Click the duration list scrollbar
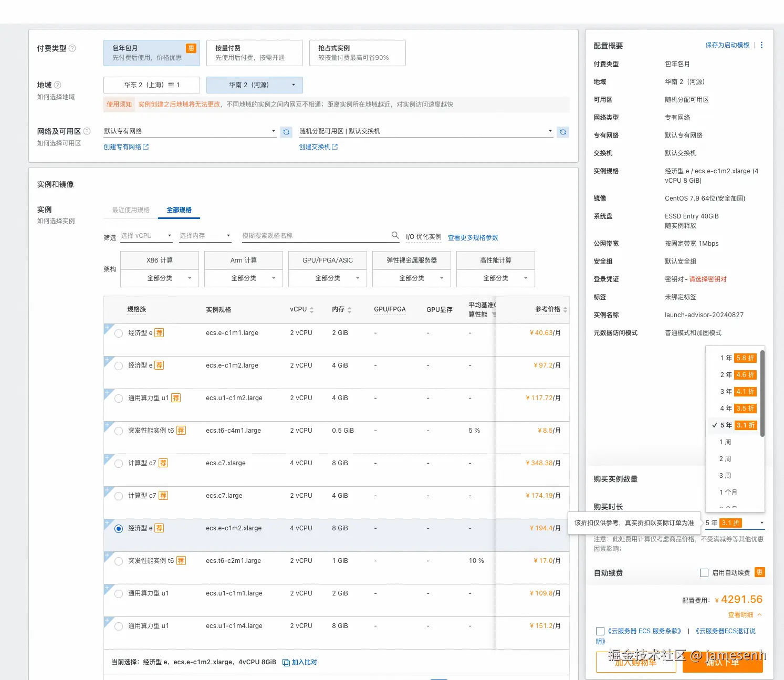This screenshot has width=784, height=680. [762, 394]
